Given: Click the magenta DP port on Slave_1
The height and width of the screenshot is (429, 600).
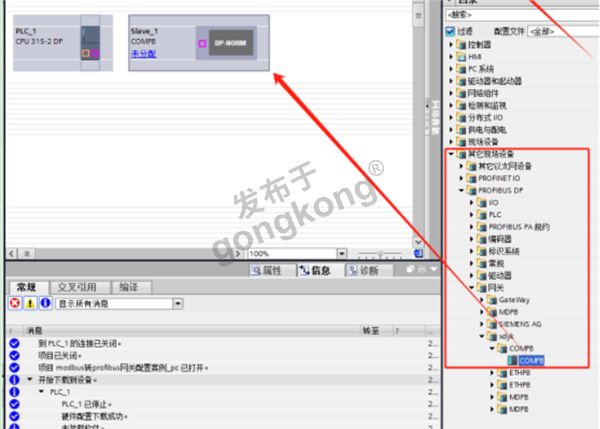Looking at the screenshot, I should tap(202, 44).
